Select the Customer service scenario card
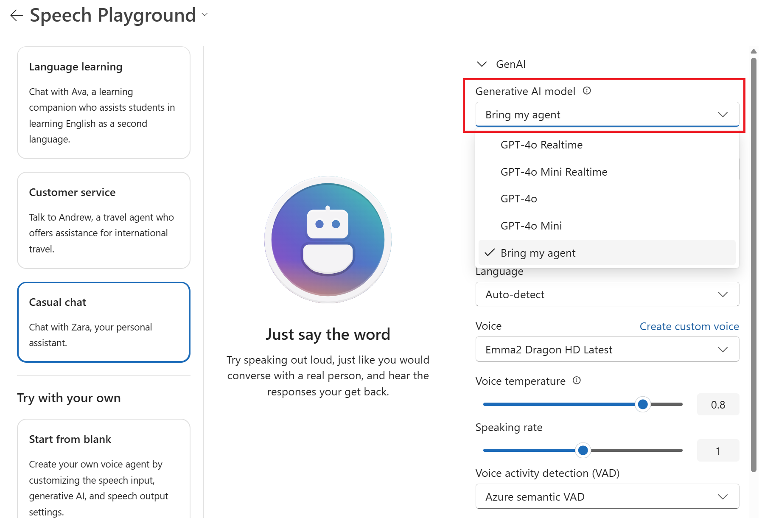Image resolution: width=762 pixels, height=532 pixels. tap(104, 220)
